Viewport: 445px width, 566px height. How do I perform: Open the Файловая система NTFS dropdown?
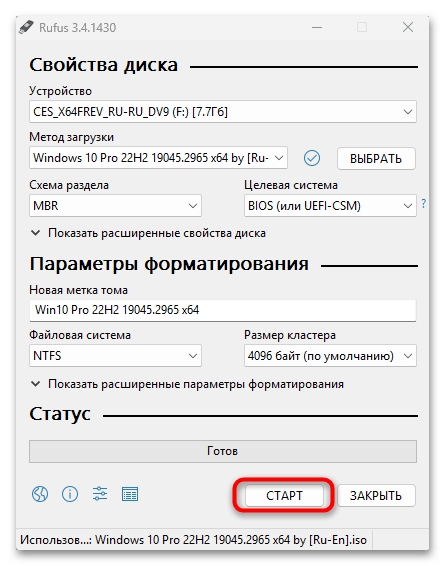[x=115, y=356]
